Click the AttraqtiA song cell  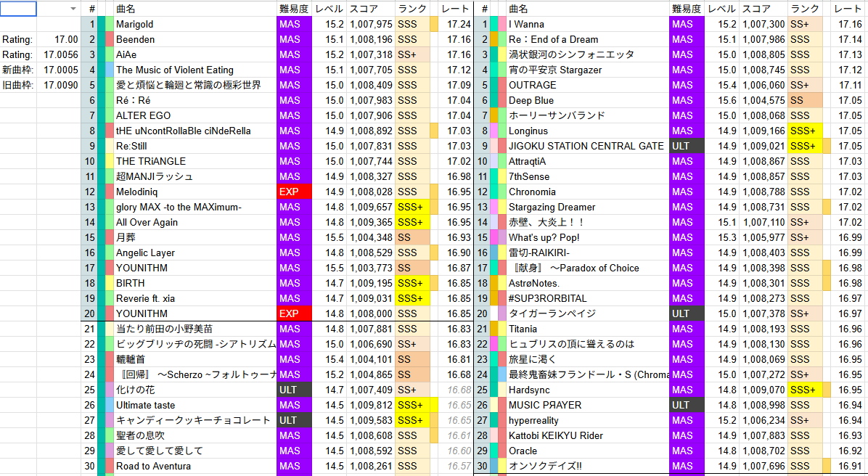coord(588,161)
